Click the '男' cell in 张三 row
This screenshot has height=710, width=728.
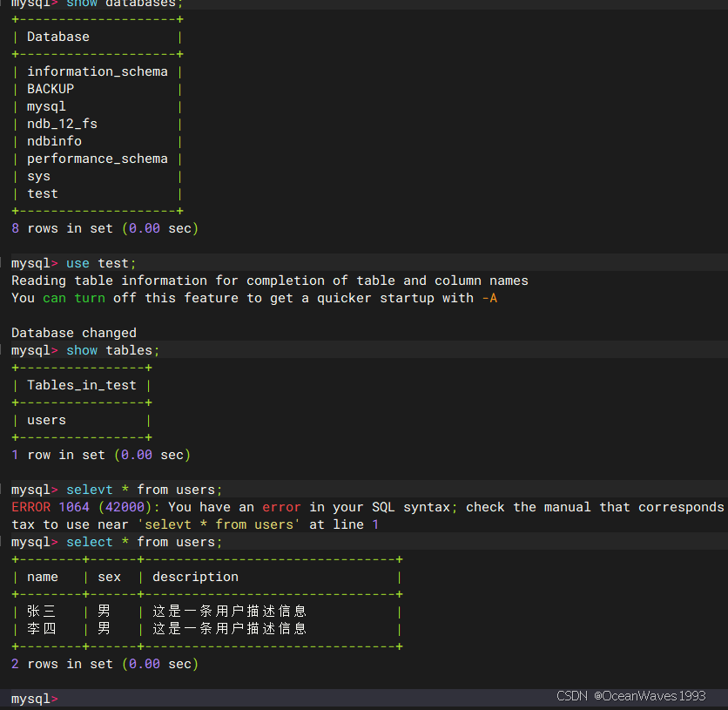(x=104, y=611)
